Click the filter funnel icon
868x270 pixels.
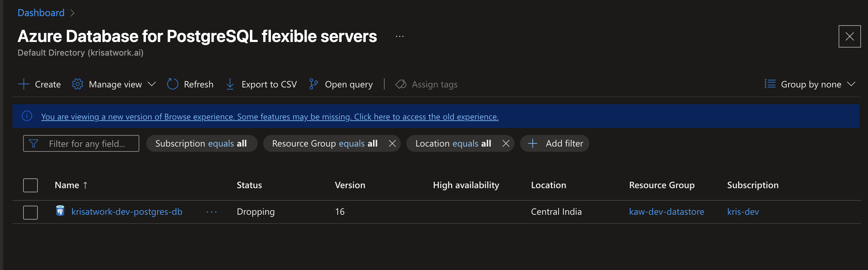click(34, 143)
